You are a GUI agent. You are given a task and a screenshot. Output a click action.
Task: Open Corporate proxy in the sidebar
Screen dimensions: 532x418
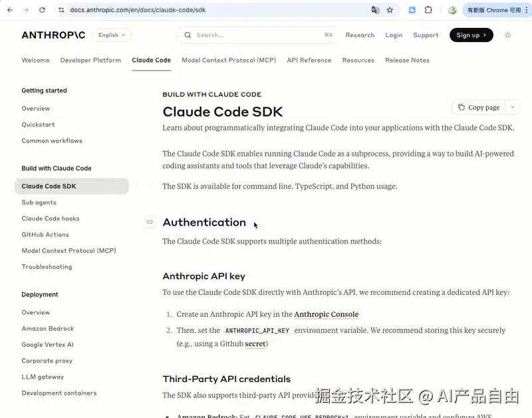[47, 361]
